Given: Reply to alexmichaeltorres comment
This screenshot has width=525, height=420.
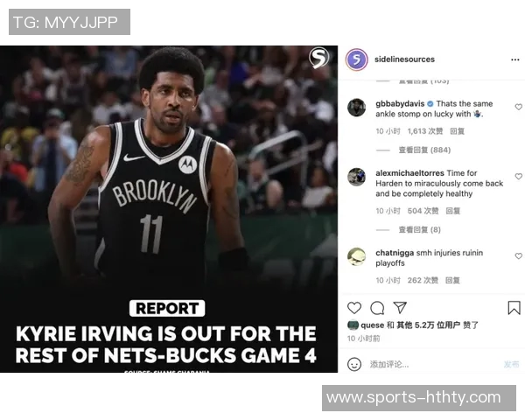Looking at the screenshot, I should tap(452, 211).
